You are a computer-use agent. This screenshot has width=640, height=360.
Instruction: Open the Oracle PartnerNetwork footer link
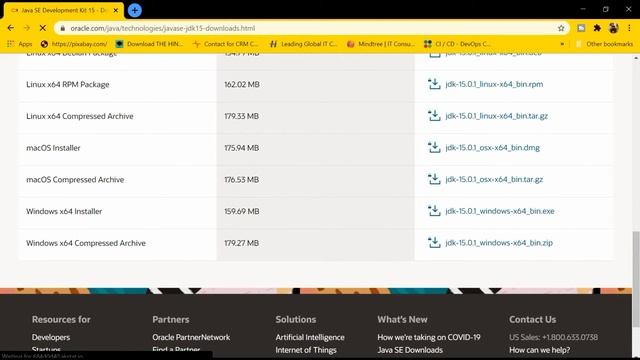pos(191,337)
